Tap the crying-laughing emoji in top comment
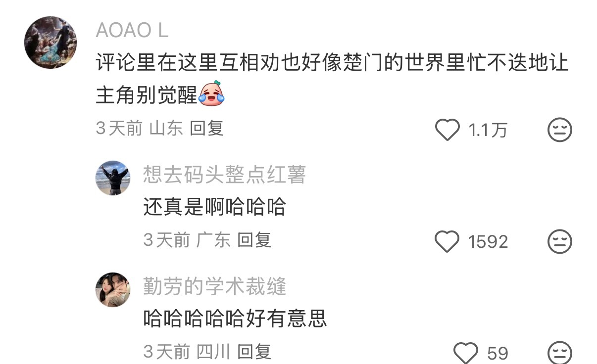Image resolution: width=597 pixels, height=364 pixels. coord(212,92)
